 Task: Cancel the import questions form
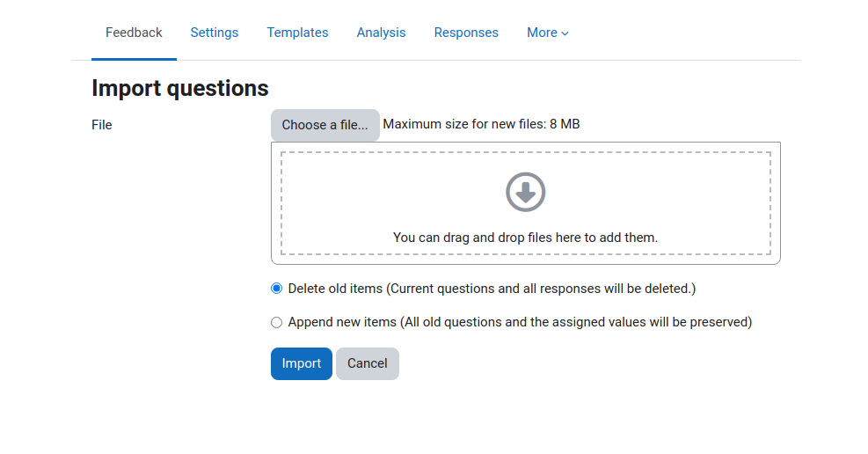click(368, 363)
